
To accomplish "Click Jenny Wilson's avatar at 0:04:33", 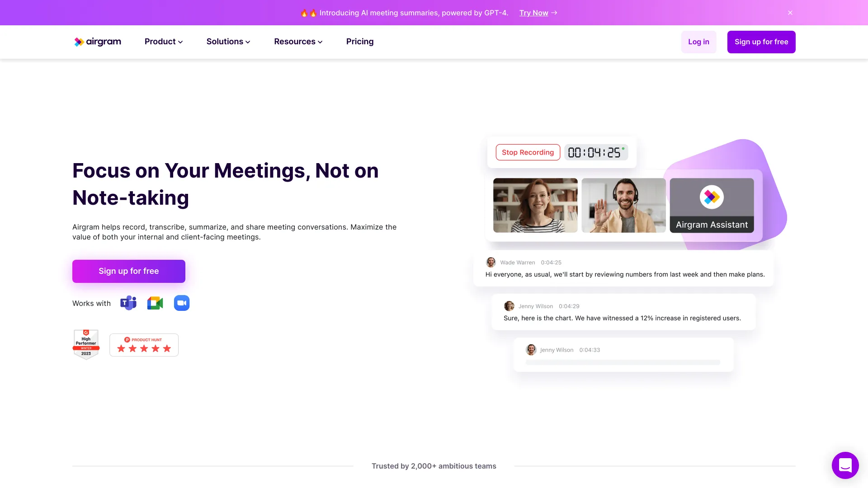I will (x=531, y=350).
